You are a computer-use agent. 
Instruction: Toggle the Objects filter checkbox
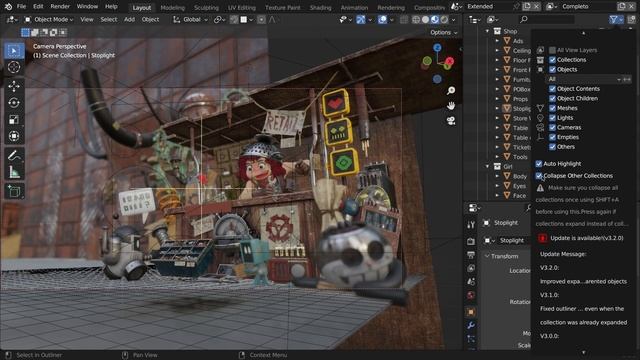pyautogui.click(x=552, y=69)
